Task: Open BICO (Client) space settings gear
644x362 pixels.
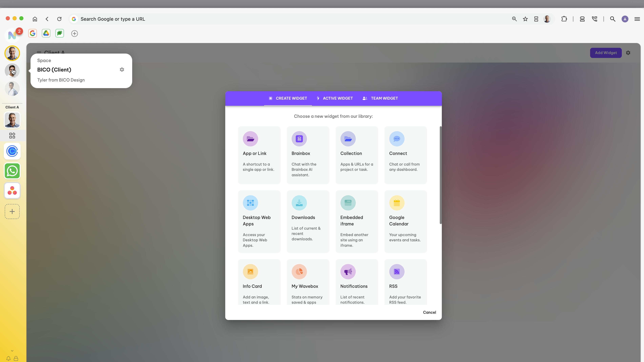Action: [x=122, y=69]
